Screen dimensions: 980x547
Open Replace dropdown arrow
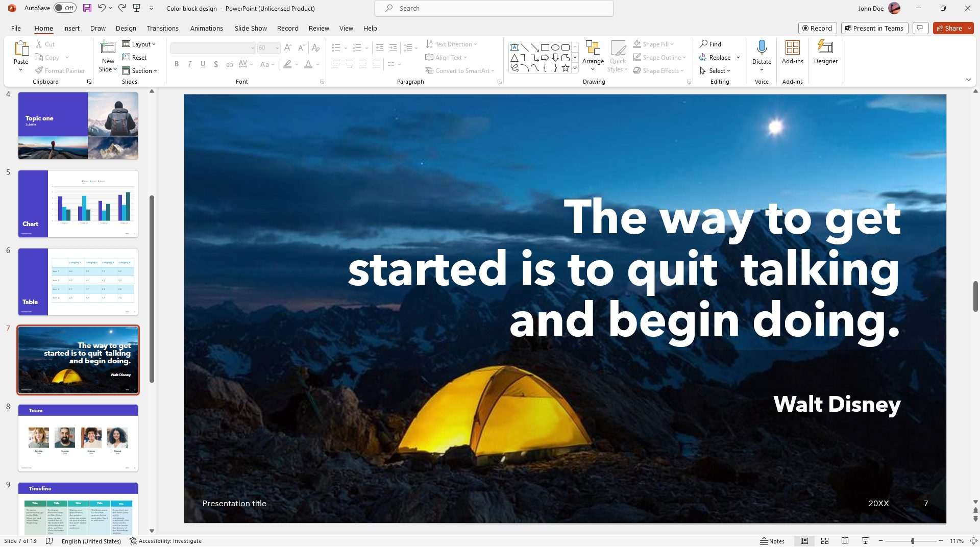pos(738,58)
